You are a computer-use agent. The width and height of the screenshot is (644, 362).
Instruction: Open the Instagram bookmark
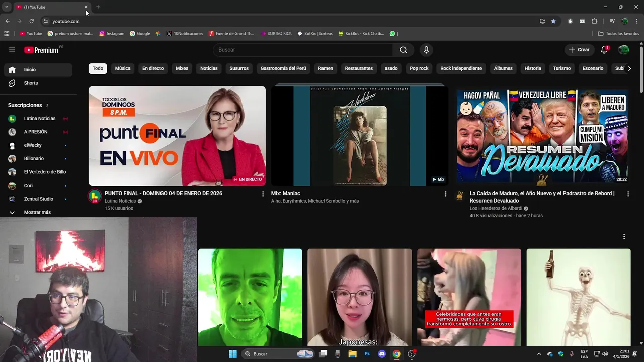[x=112, y=34]
